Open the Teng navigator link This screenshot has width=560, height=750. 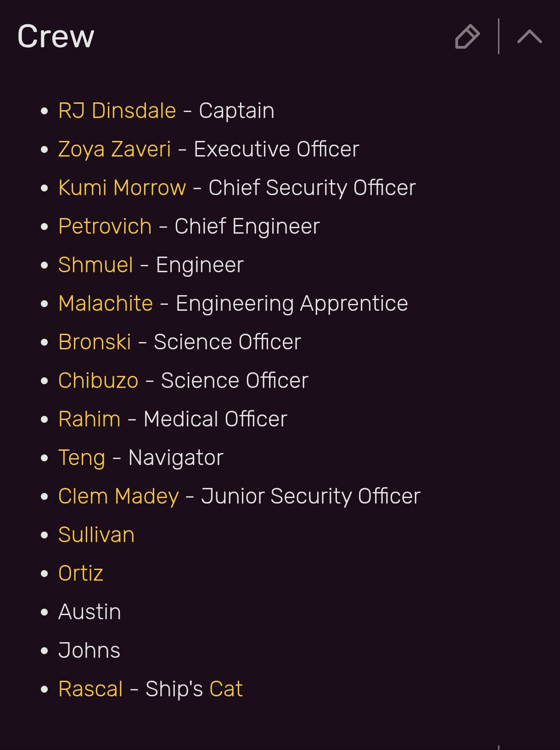point(82,458)
